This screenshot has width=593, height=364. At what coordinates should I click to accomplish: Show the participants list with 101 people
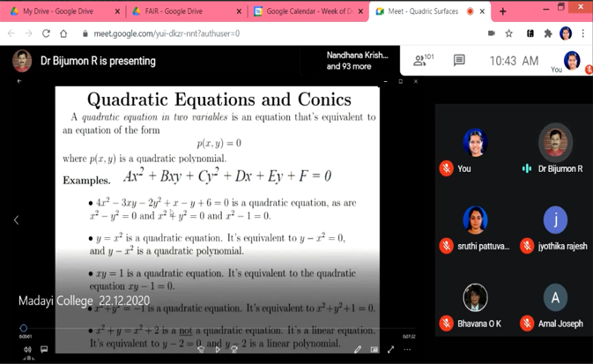point(423,61)
